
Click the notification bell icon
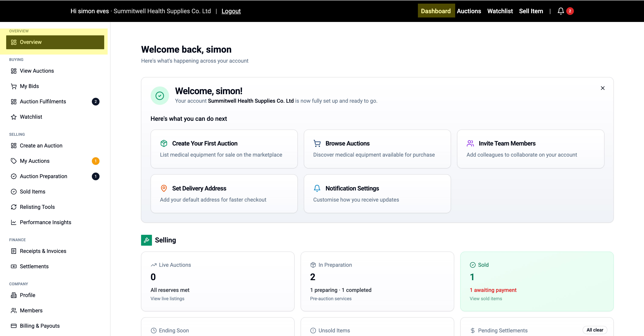tap(560, 11)
